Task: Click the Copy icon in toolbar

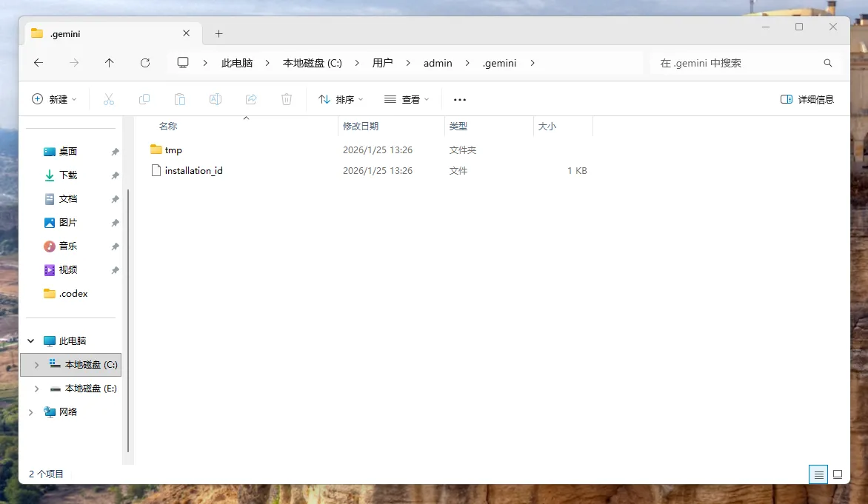Action: click(144, 99)
